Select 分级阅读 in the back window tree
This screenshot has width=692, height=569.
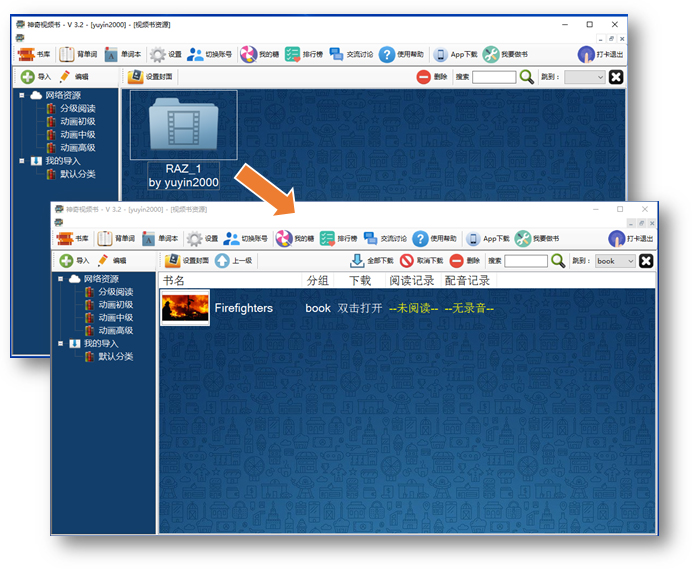(77, 108)
